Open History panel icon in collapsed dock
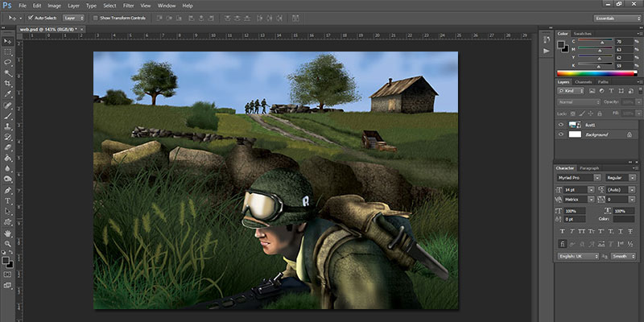 pyautogui.click(x=547, y=39)
